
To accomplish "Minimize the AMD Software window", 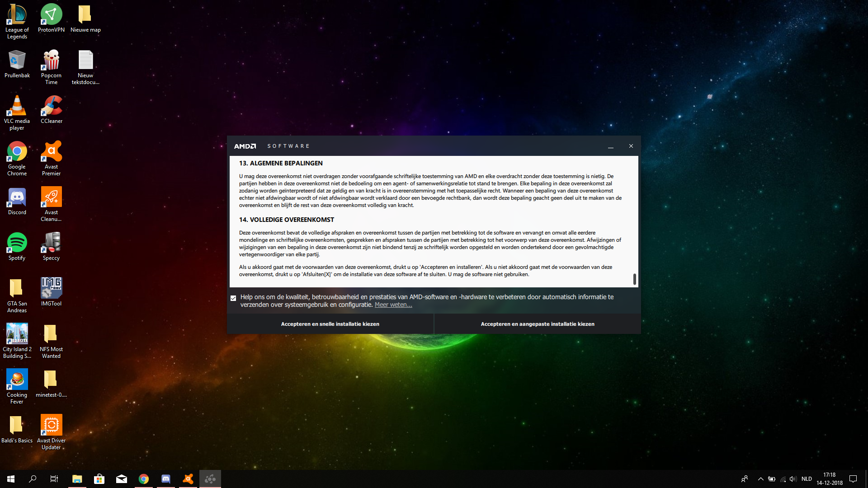I will pyautogui.click(x=610, y=146).
